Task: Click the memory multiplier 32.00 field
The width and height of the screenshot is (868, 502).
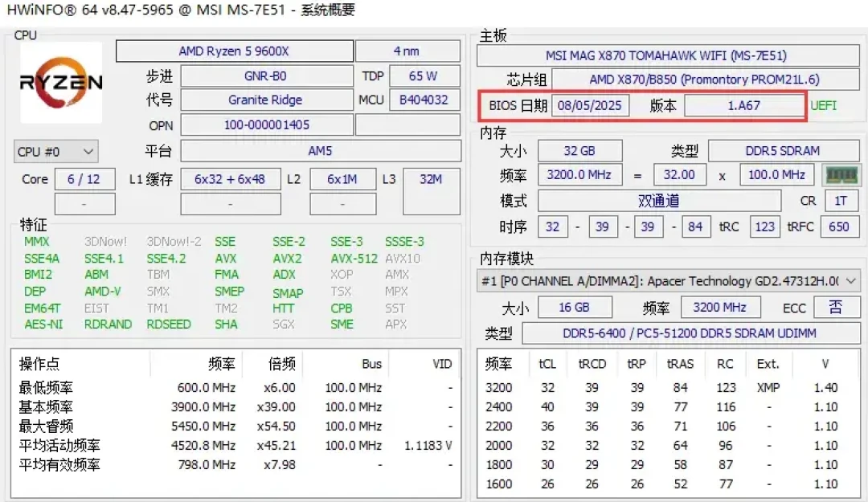Action: tap(680, 175)
